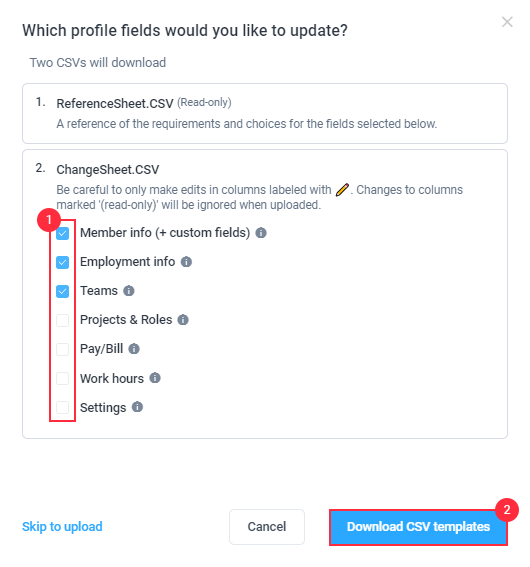Click Download CSV templates button
The height and width of the screenshot is (567, 530).
pos(418,527)
